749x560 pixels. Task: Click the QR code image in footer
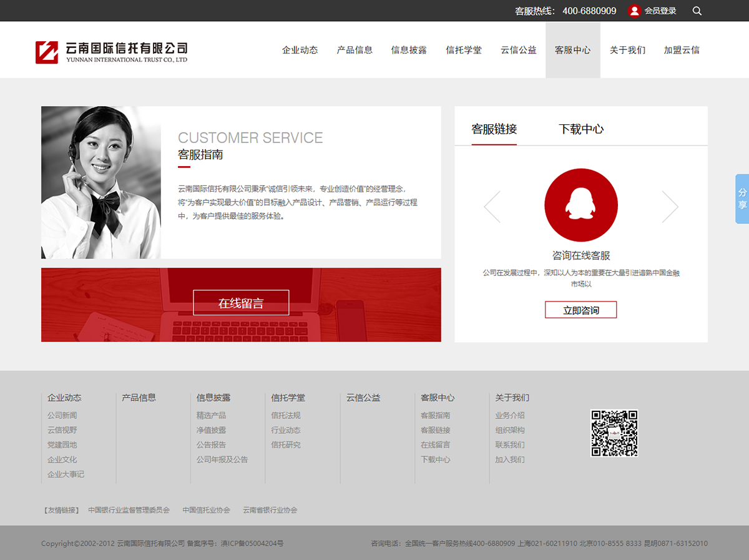614,433
